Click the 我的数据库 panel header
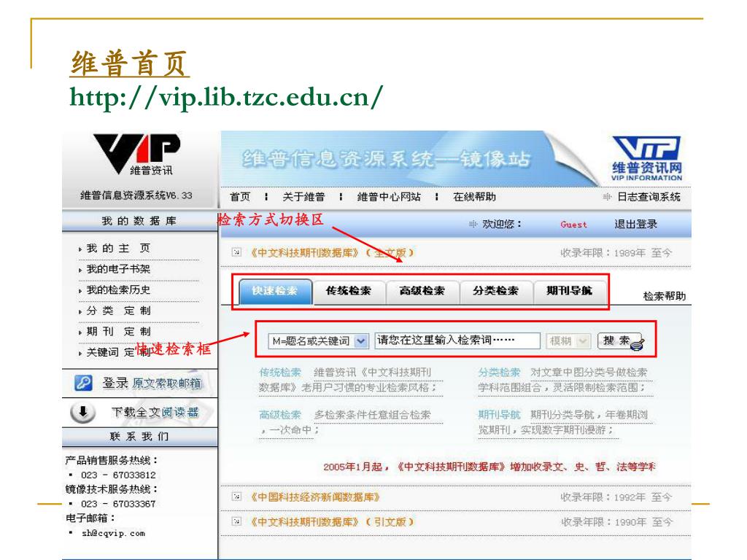Viewport: 747px width, 560px height. tap(139, 221)
